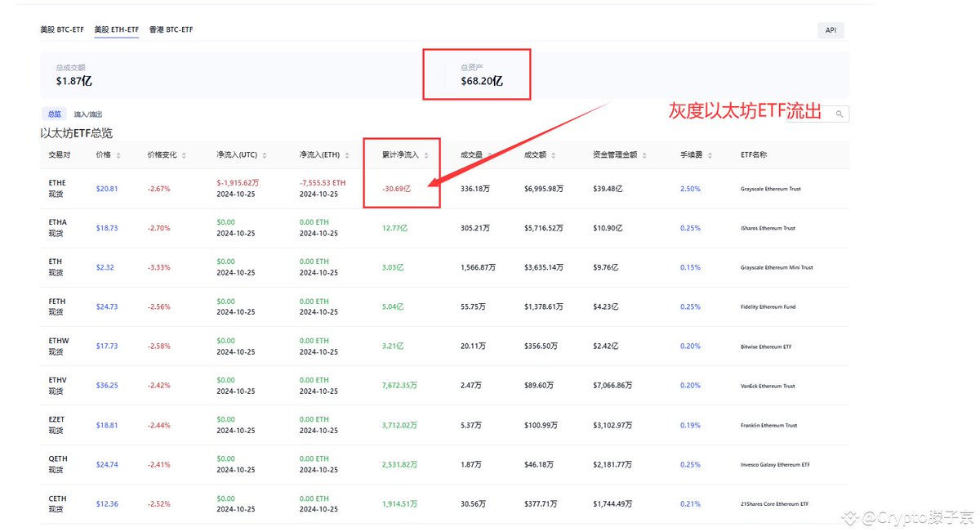
Task: Click ETHW price $17.73
Action: (107, 346)
